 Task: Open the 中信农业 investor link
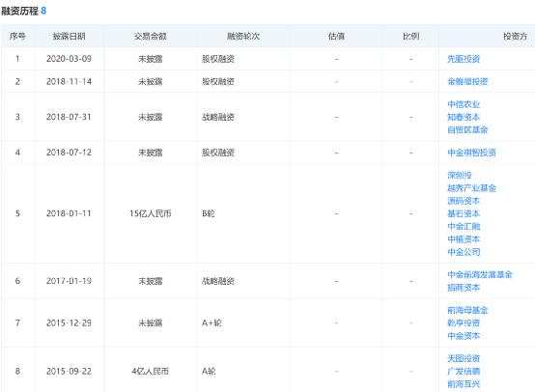tap(464, 104)
